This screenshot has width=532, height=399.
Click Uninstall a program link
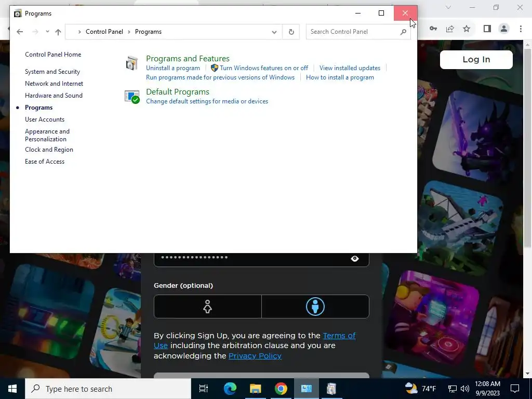173,68
